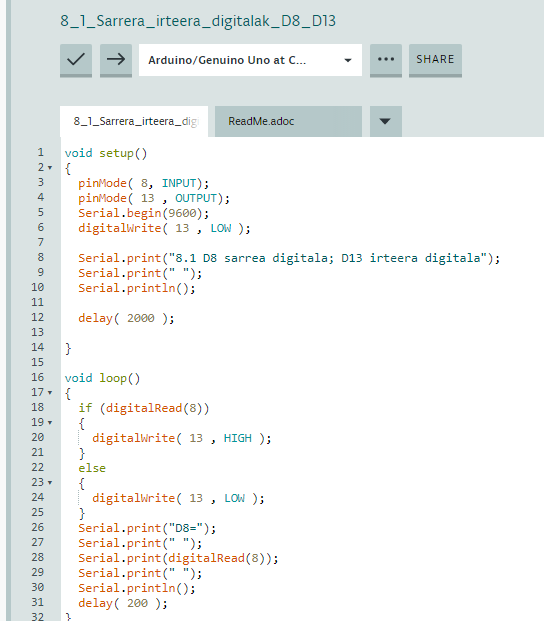
Task: Open the three-dots more options menu
Action: click(386, 60)
